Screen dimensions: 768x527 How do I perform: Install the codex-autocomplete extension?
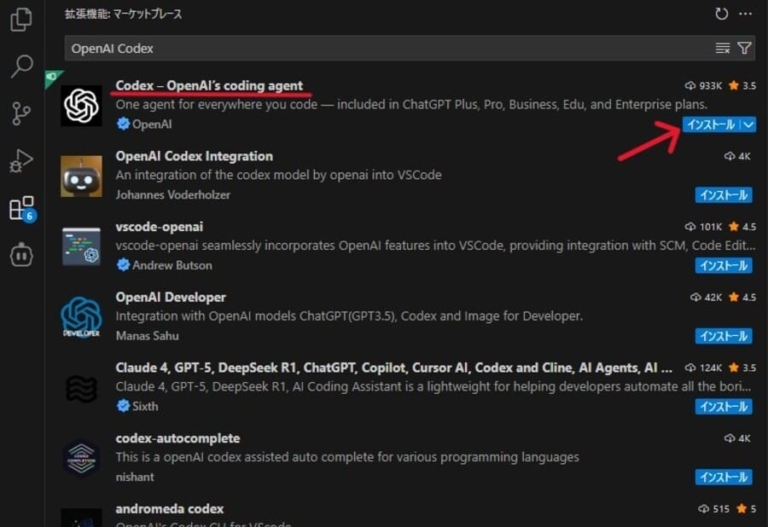723,477
